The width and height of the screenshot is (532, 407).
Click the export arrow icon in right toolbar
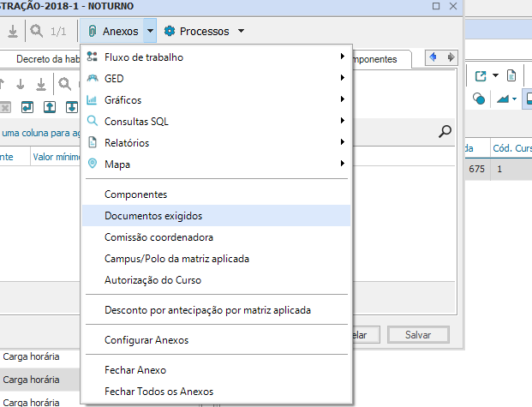481,76
